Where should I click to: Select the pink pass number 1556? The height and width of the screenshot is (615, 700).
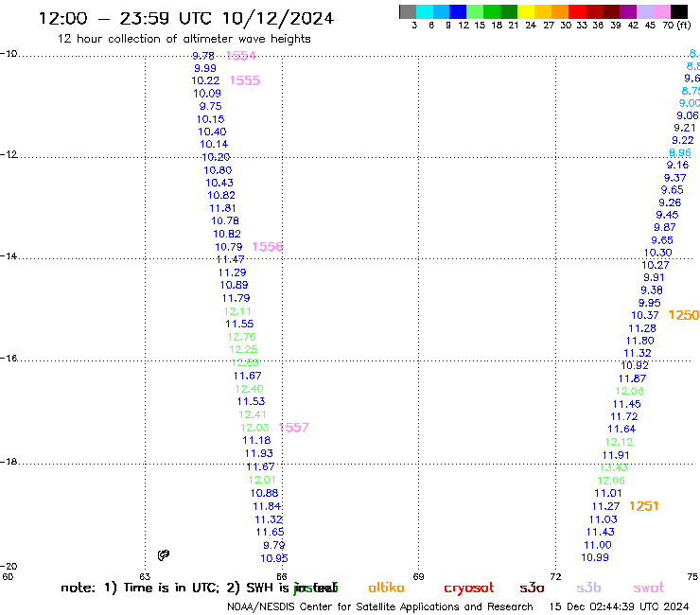(x=268, y=247)
